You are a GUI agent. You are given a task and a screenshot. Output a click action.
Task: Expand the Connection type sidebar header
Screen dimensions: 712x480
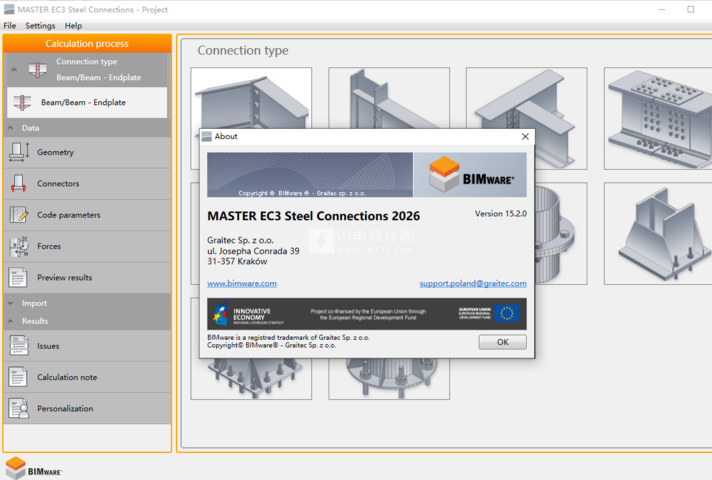(x=86, y=68)
